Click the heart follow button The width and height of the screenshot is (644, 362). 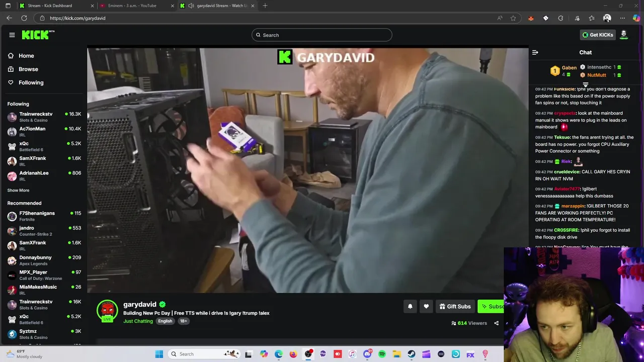point(426,306)
